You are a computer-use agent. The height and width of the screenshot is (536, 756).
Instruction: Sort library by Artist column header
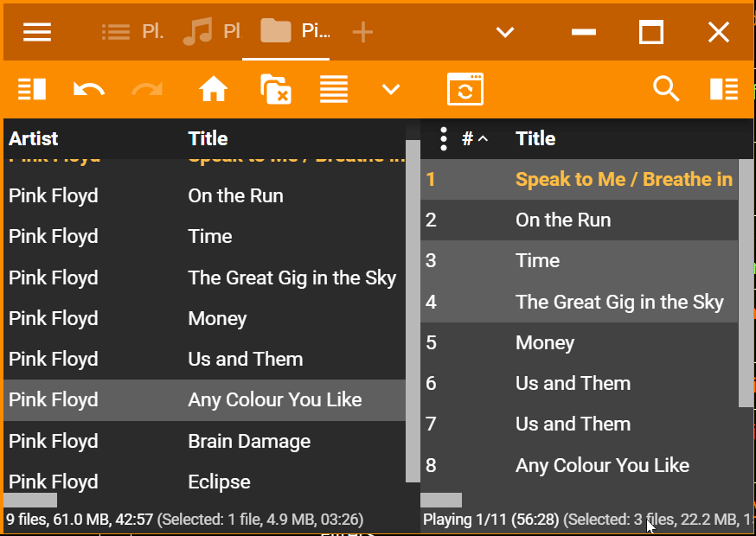click(34, 138)
